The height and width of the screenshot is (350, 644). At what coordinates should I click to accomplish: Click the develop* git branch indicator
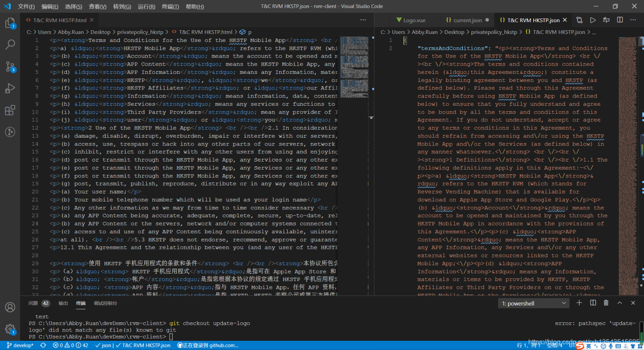(20, 345)
